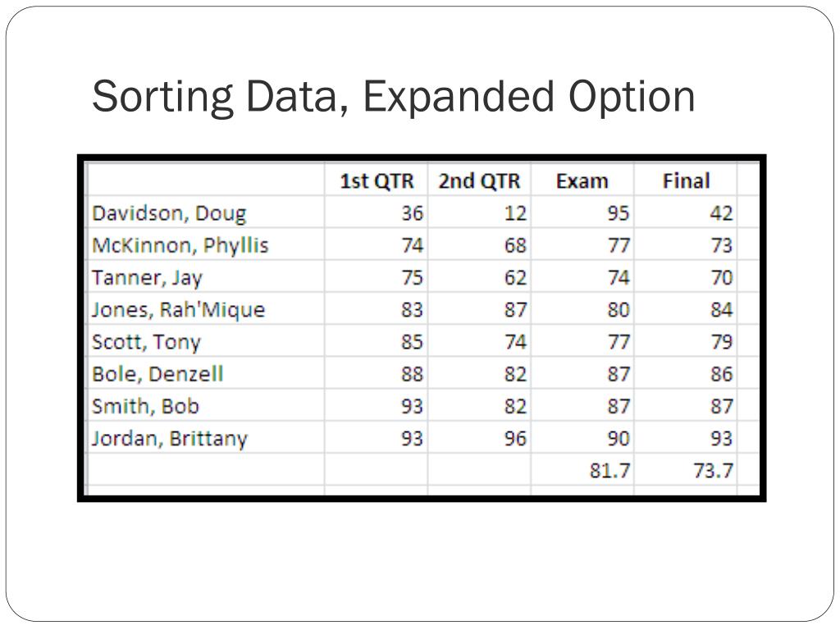Image resolution: width=840 pixels, height=630 pixels.
Task: Select Davidson's 1st QTR score 36
Action: click(x=376, y=212)
